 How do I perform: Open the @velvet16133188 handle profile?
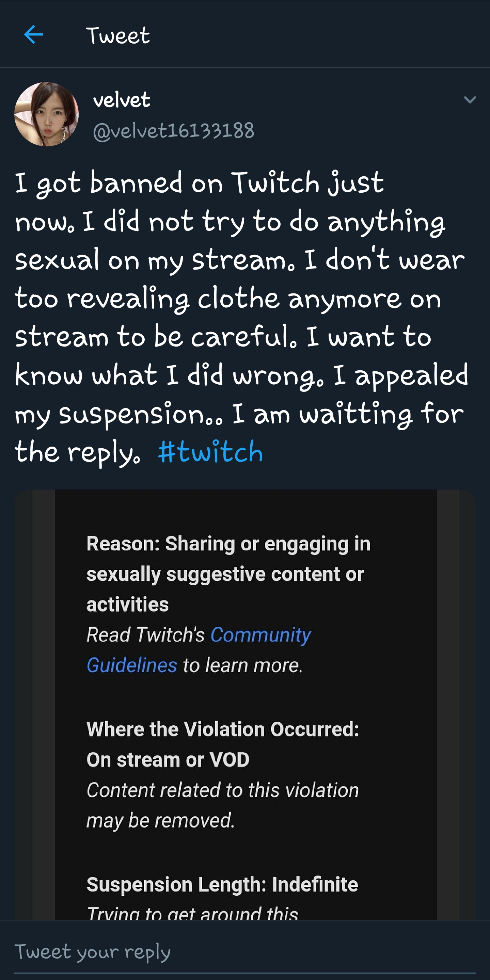[x=173, y=130]
